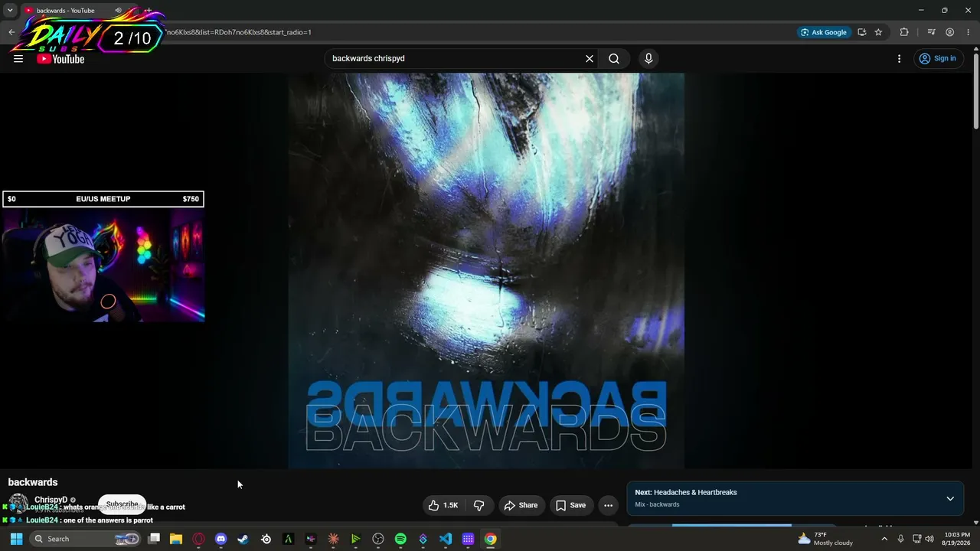This screenshot has height=551, width=980.
Task: Open Visual Studio Code from the taskbar
Action: [446, 539]
